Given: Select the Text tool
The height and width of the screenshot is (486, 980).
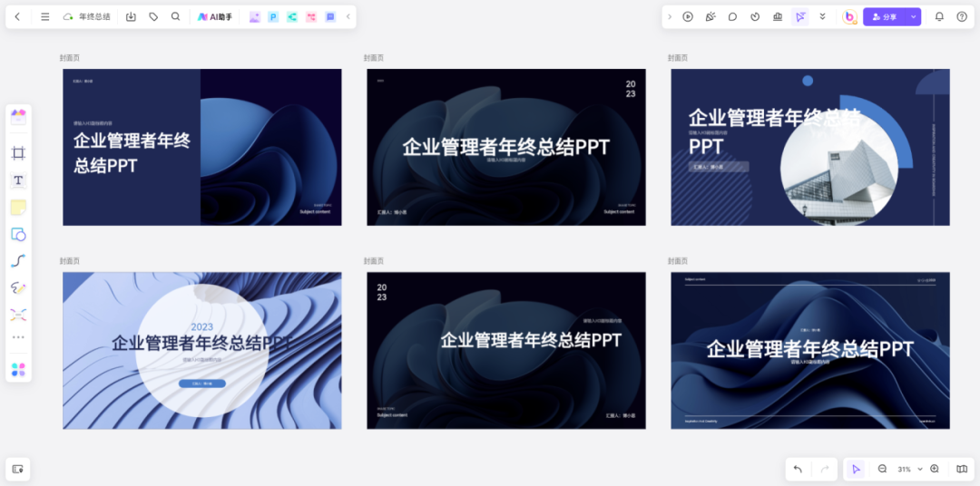Looking at the screenshot, I should tap(18, 180).
